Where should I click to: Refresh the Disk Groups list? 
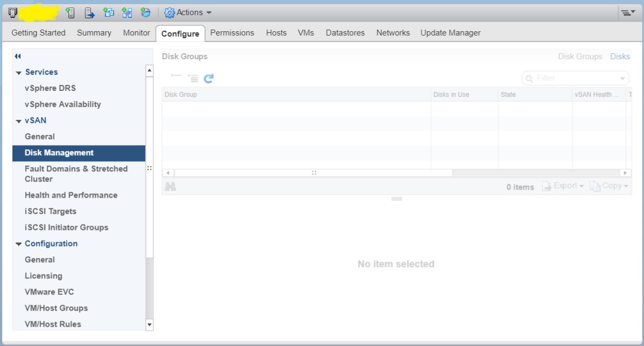[x=208, y=77]
